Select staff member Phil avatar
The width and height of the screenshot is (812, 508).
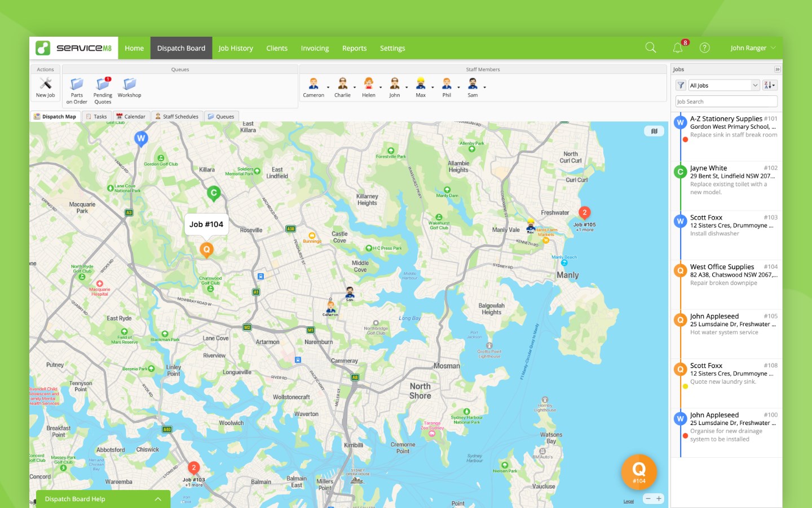[x=447, y=84]
